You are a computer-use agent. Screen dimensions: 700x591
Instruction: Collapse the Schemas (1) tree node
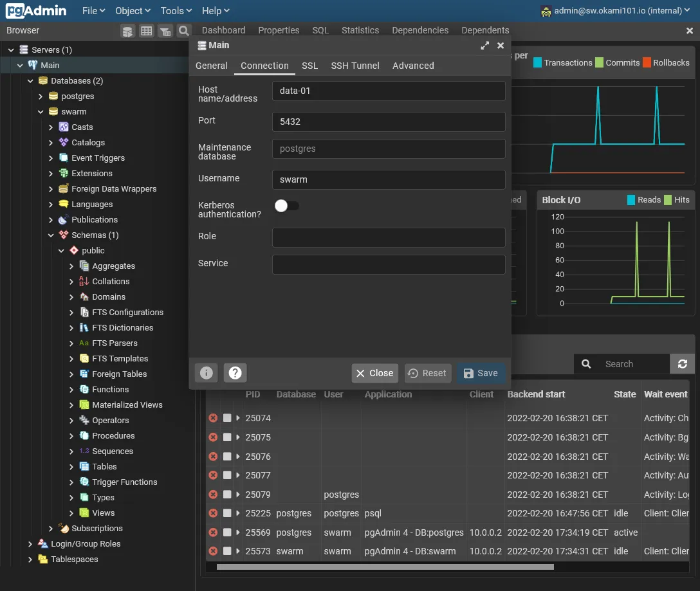pyautogui.click(x=51, y=235)
